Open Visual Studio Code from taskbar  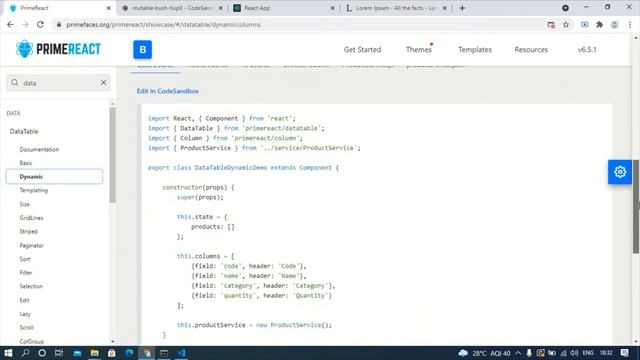182,353
